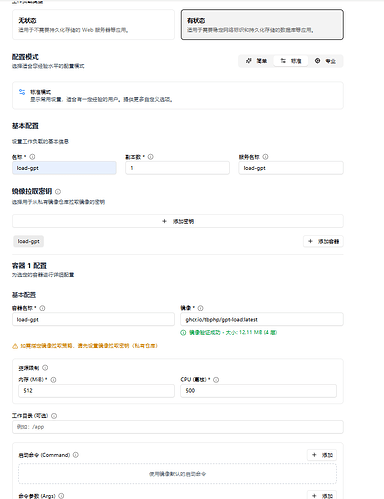Focus the 服务名称 service name input
384x499 pixels.
click(291, 168)
